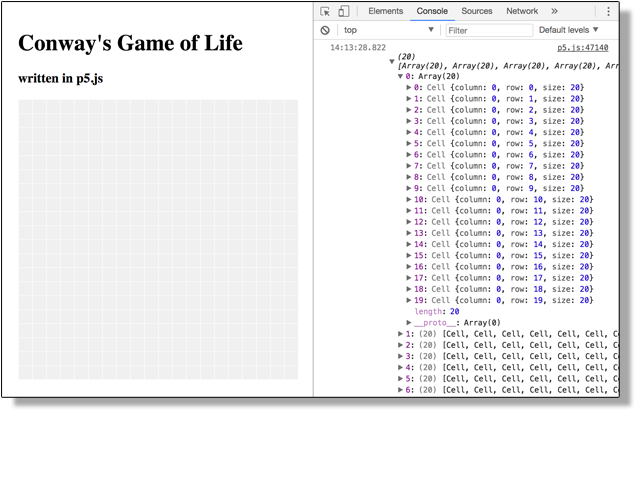Switch to the Elements tab
This screenshot has height=480, width=640.
pyautogui.click(x=385, y=11)
